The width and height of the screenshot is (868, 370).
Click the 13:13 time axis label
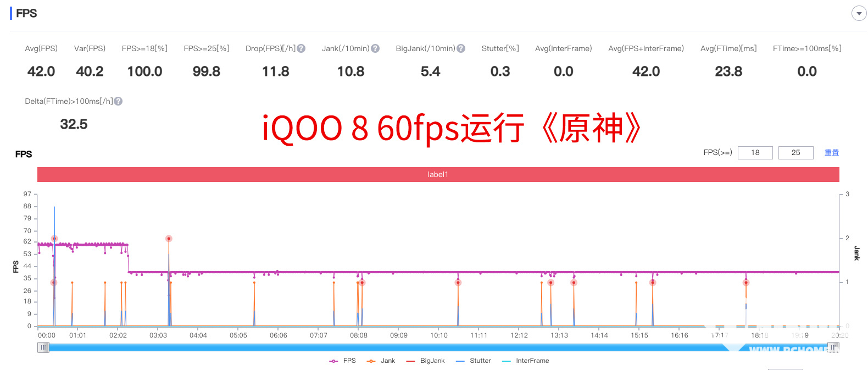point(559,335)
